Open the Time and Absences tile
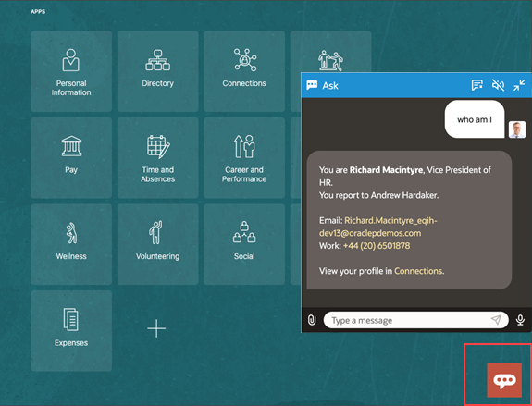The width and height of the screenshot is (532, 406). (x=158, y=158)
